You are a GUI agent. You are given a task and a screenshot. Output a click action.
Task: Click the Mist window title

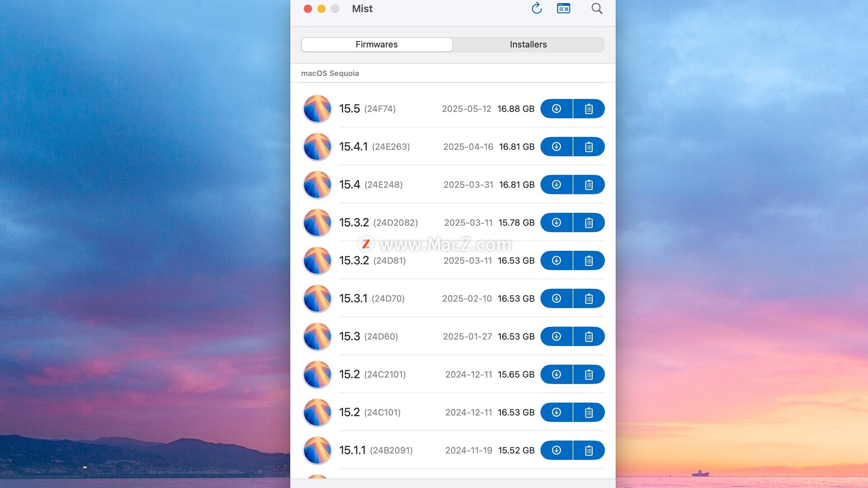362,9
